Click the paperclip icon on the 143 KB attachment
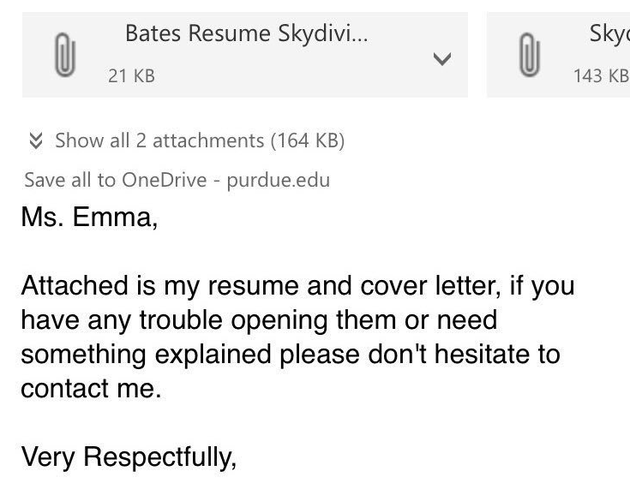630x495 pixels. click(x=529, y=55)
